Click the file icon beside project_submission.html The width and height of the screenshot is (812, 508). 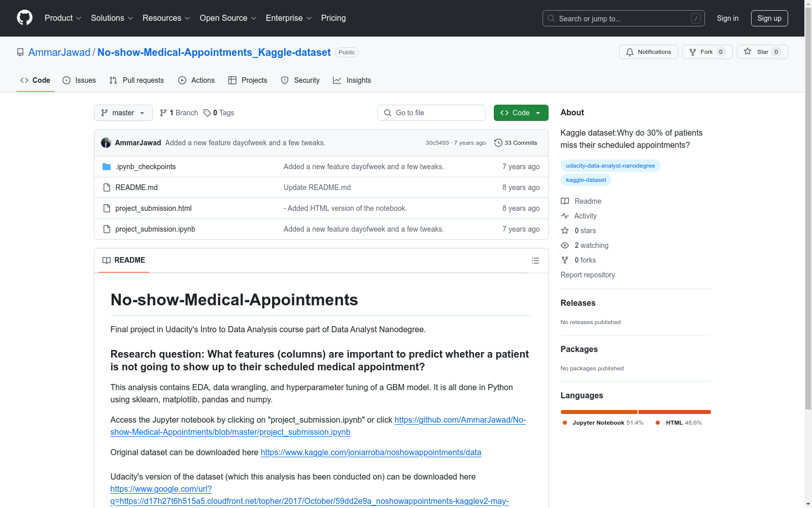107,208
